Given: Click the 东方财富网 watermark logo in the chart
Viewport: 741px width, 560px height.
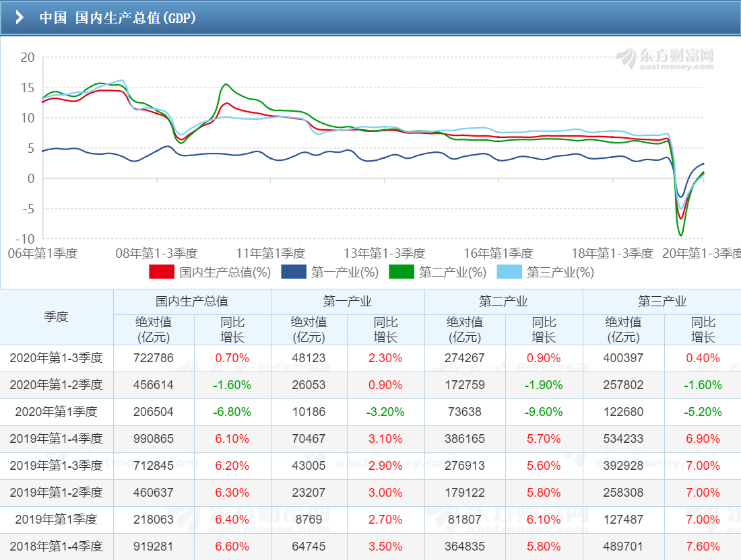Looking at the screenshot, I should [x=666, y=58].
